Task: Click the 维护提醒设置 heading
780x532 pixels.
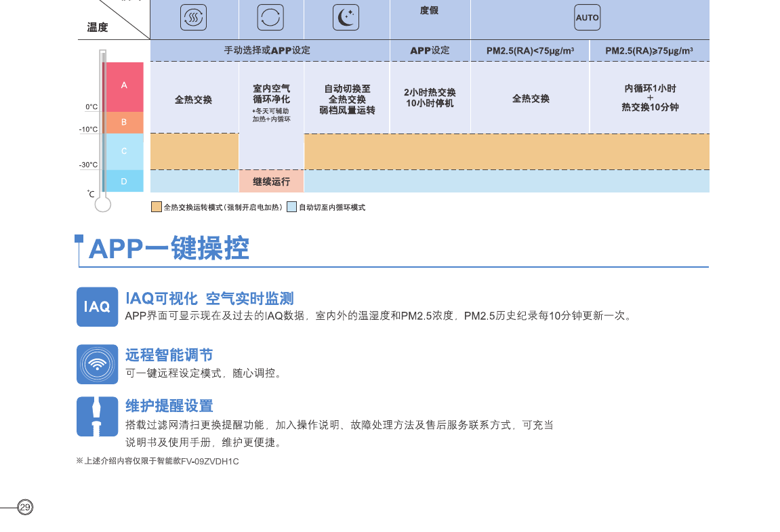Action: (169, 405)
